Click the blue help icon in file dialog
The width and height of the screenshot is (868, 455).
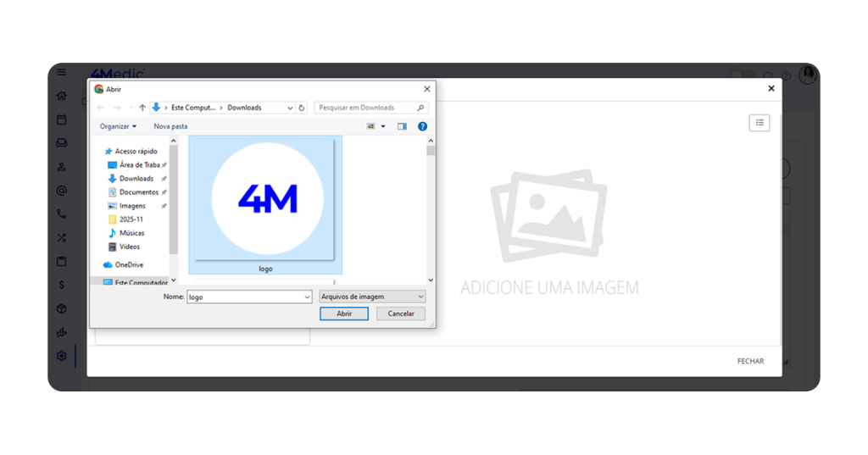click(422, 126)
